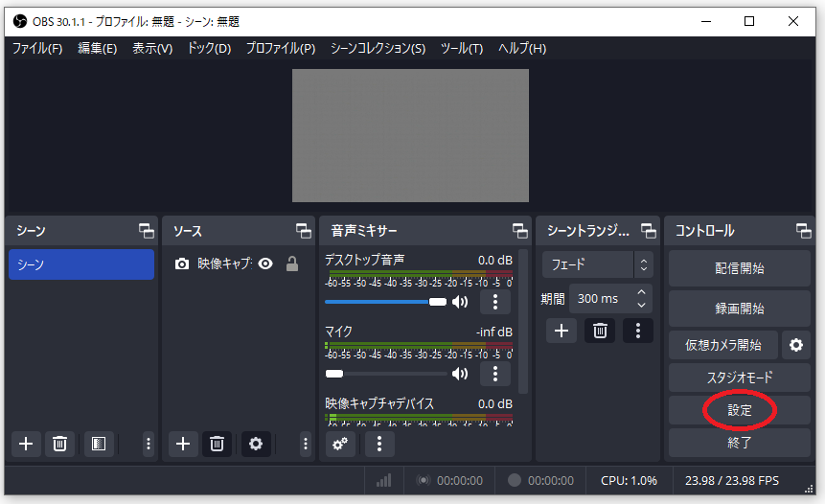Viewport: 825px width, 504px height.
Task: Delete the selected scene with trash icon
Action: point(60,444)
